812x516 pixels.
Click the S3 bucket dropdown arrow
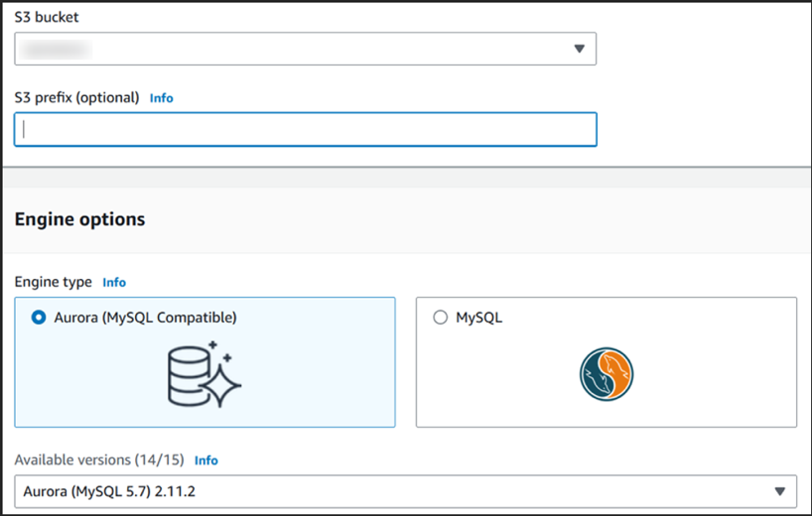tap(579, 49)
